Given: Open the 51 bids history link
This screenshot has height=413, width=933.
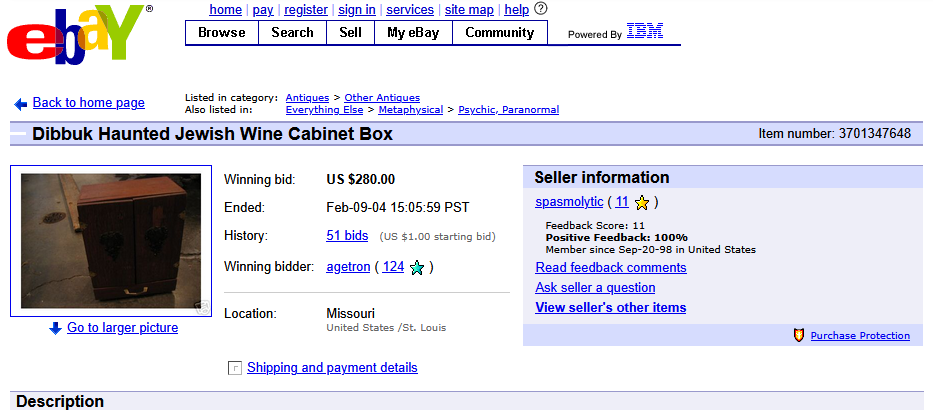Looking at the screenshot, I should [x=347, y=236].
